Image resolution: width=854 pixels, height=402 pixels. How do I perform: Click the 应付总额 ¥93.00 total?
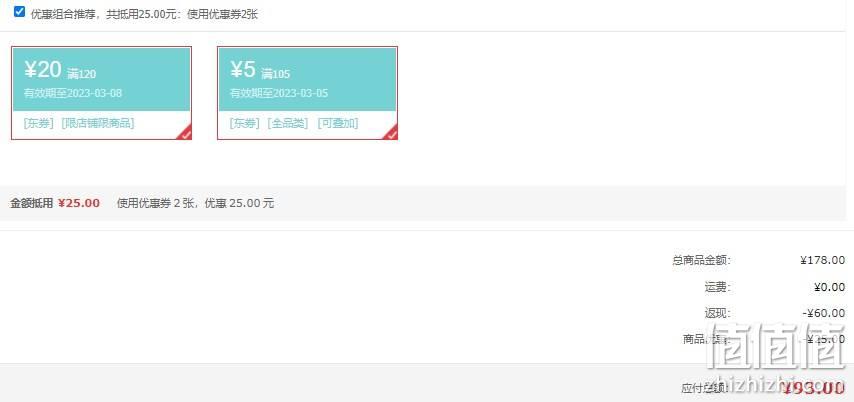pos(813,388)
